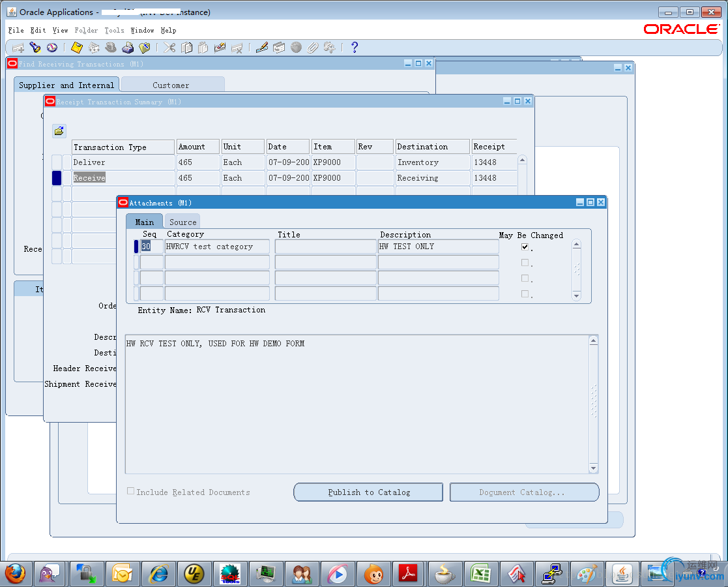Click the Find flashlight toolbar icon
728x587 pixels.
click(x=35, y=48)
